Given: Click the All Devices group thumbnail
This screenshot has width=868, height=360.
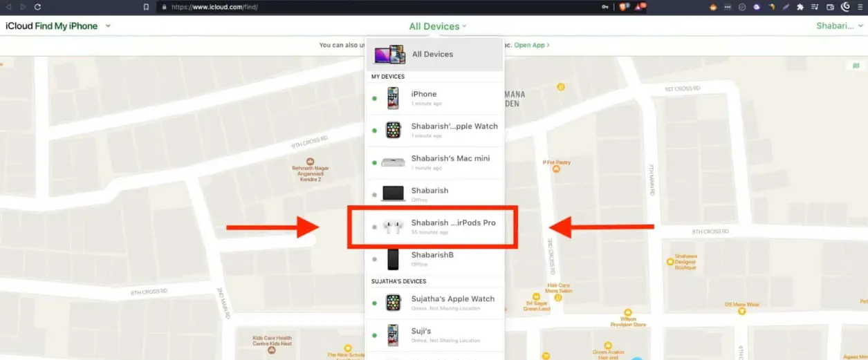Looking at the screenshot, I should coord(389,55).
